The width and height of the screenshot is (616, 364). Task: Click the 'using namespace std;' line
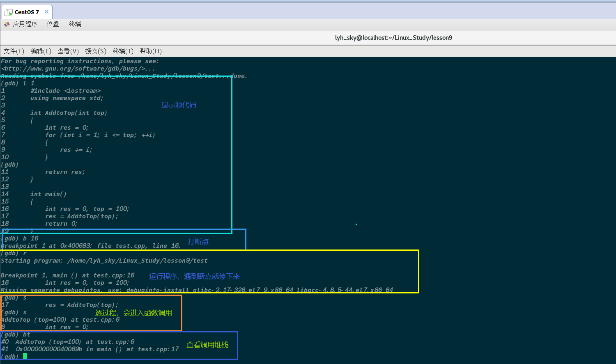[x=67, y=98]
